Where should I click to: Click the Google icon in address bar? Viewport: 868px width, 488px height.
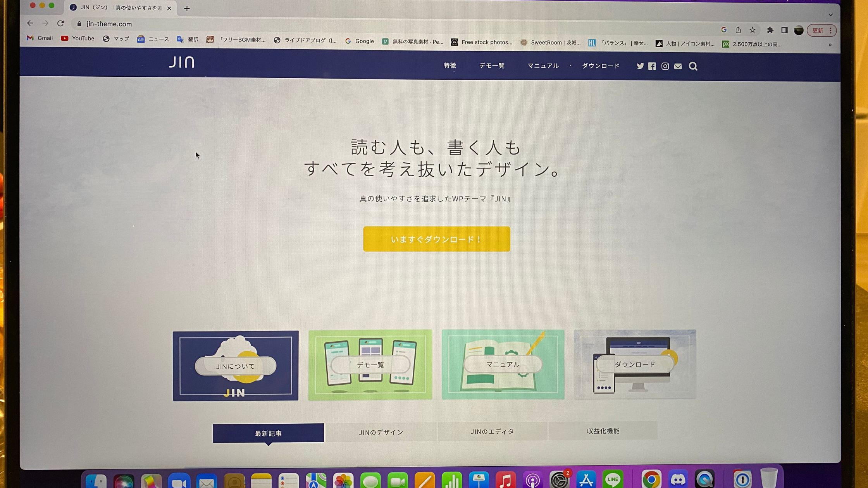[723, 30]
